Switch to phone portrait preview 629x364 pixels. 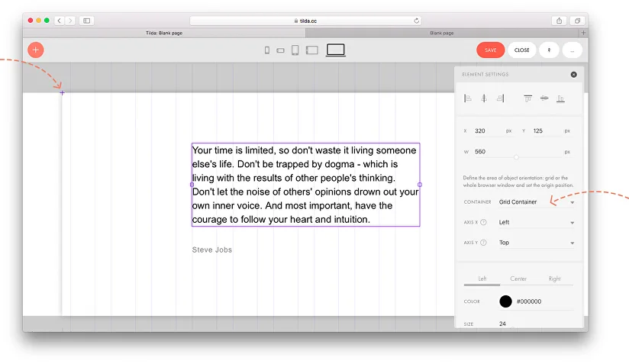[267, 50]
